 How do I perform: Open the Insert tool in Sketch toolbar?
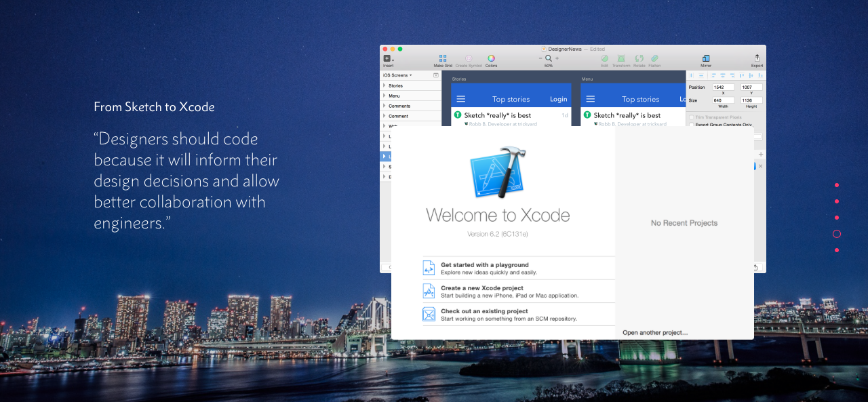pos(387,59)
